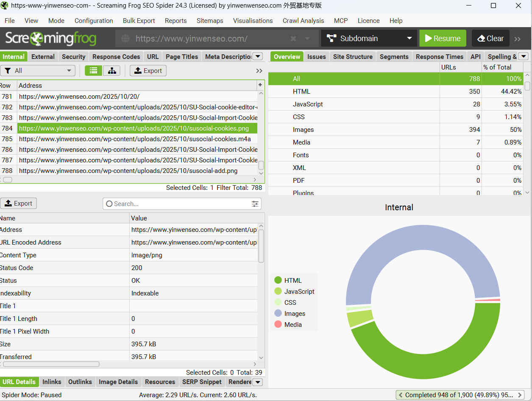Open the Outlinks tab
Screen dimensions: 532x401
point(80,382)
